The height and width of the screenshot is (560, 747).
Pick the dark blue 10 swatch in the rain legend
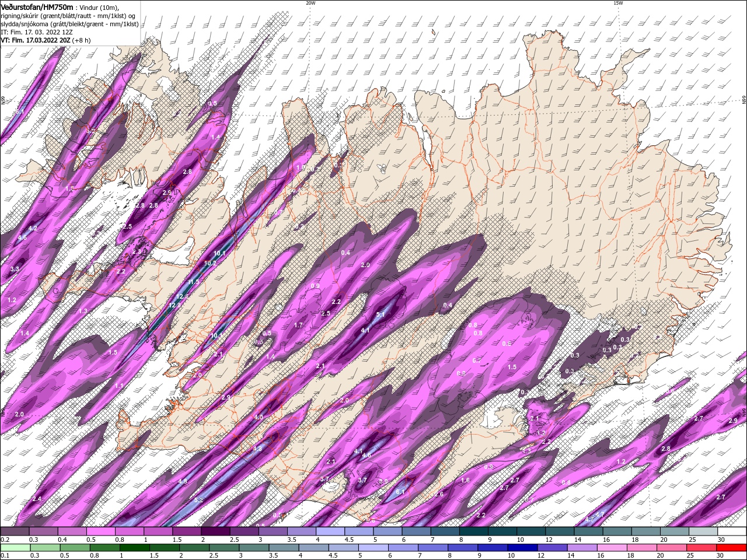coord(522,548)
